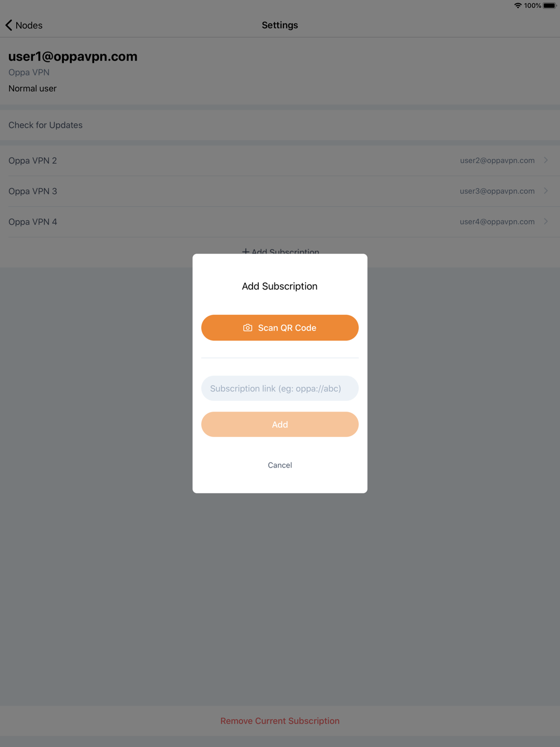The image size is (560, 747).
Task: Tap user2@oppavpn.com email label
Action: coord(497,160)
